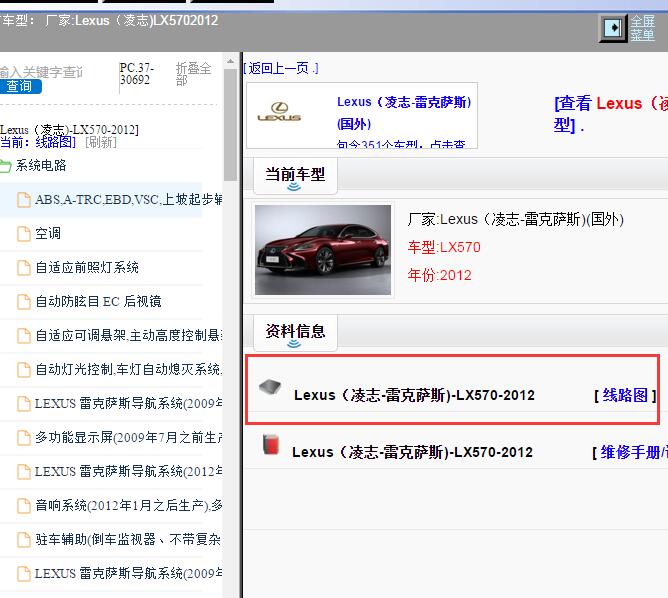The width and height of the screenshot is (668, 598).
Task: Click the 查询 search button
Action: pos(20,86)
